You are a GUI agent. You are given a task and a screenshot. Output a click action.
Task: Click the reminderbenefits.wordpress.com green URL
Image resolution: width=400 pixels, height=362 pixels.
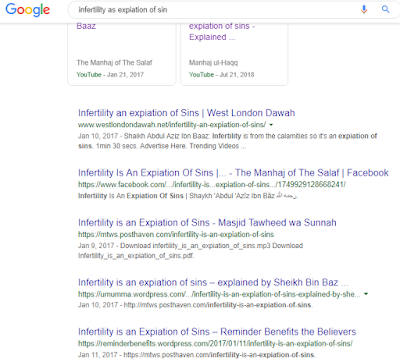click(x=215, y=343)
